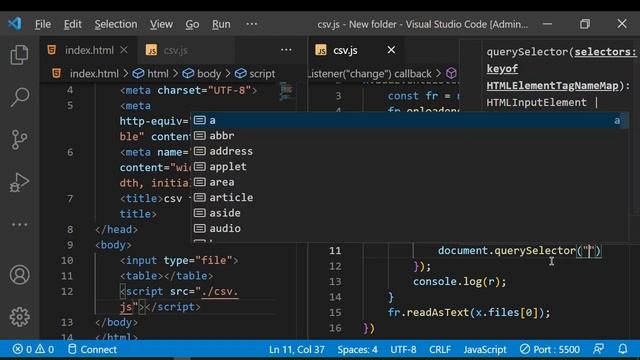The image size is (640, 360).
Task: Open the Manage gear icon
Action: (19, 317)
